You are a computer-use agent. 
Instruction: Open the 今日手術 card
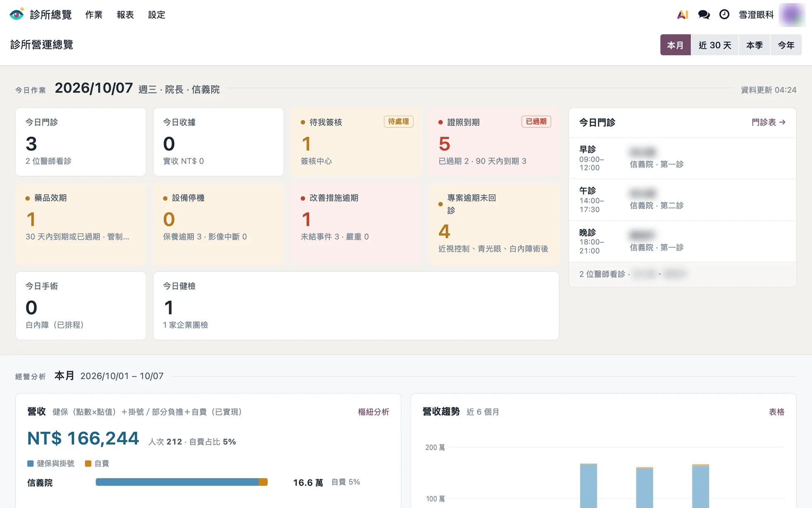(x=81, y=306)
